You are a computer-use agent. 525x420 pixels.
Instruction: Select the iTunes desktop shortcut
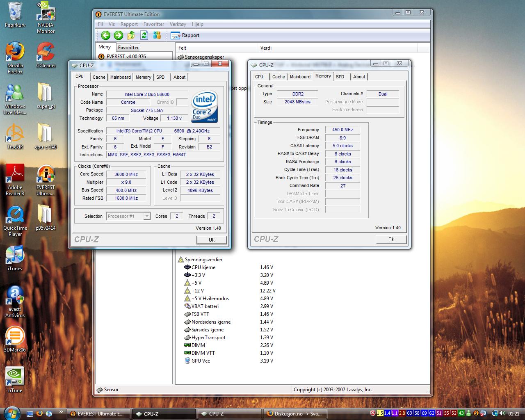click(15, 258)
